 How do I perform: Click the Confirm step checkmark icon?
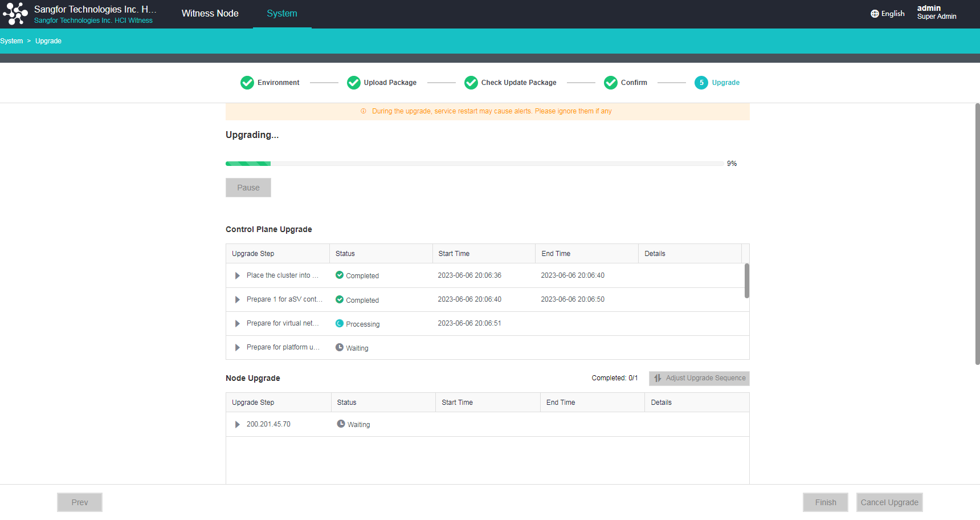coord(611,83)
